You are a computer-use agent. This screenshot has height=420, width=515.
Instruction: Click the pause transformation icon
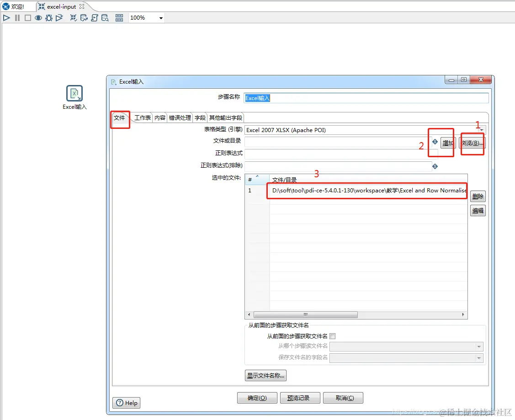coord(17,18)
